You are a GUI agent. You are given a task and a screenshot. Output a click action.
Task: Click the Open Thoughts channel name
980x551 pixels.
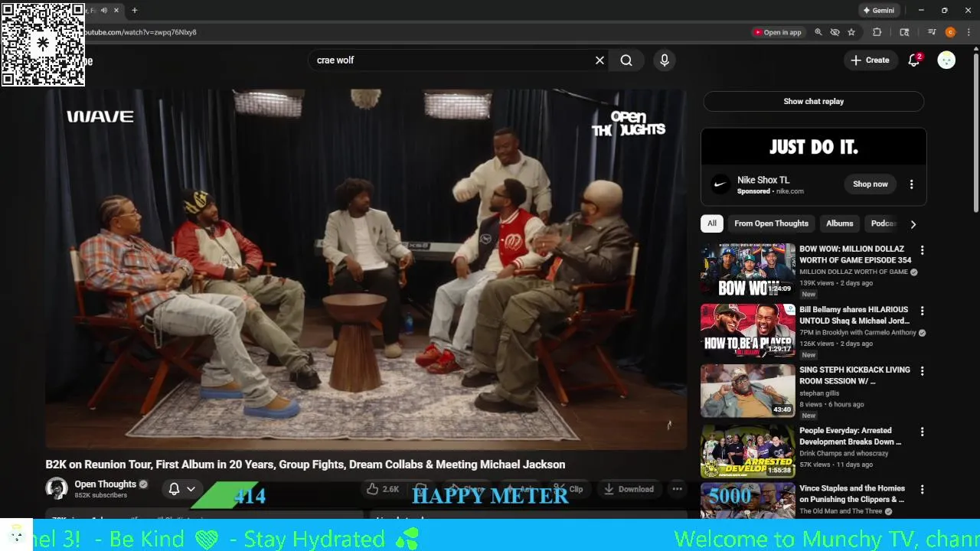click(x=105, y=484)
